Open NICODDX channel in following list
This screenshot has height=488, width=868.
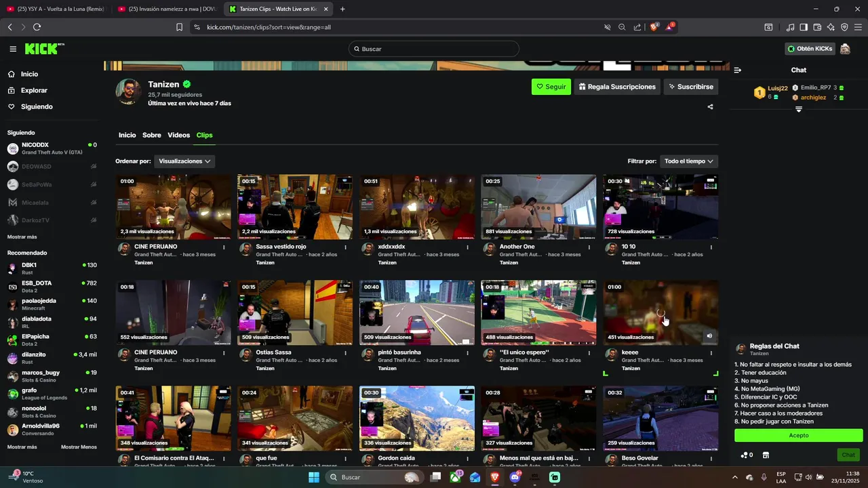pyautogui.click(x=52, y=148)
